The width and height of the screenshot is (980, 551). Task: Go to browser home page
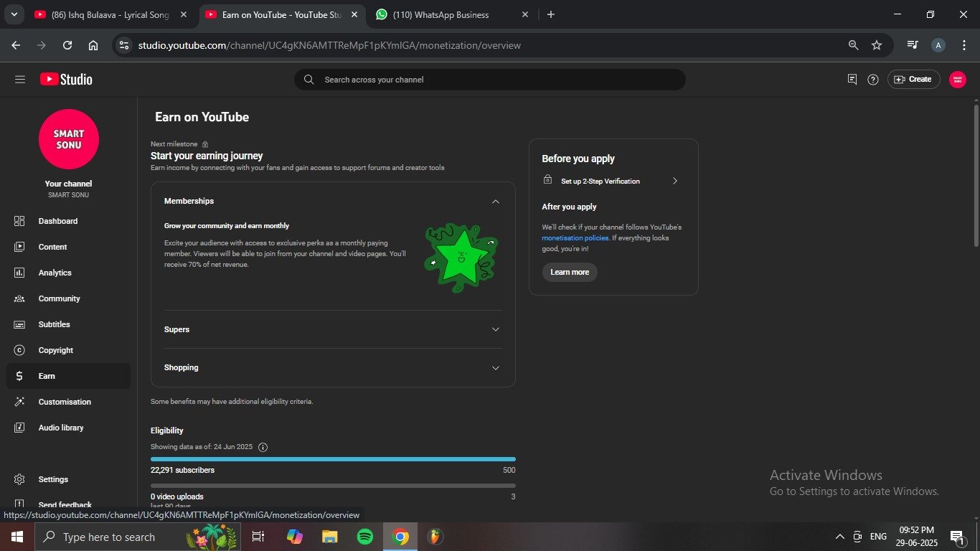click(x=93, y=45)
